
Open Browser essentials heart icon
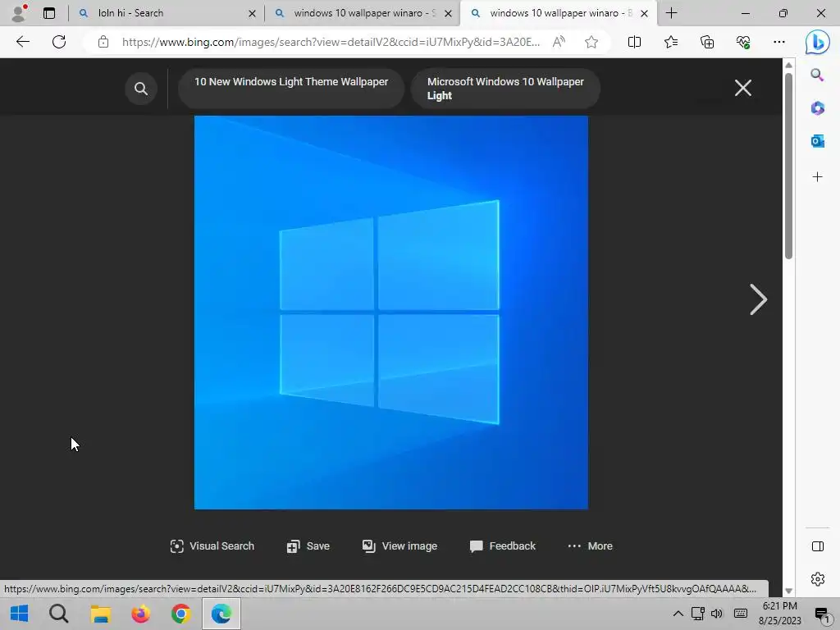pos(743,42)
